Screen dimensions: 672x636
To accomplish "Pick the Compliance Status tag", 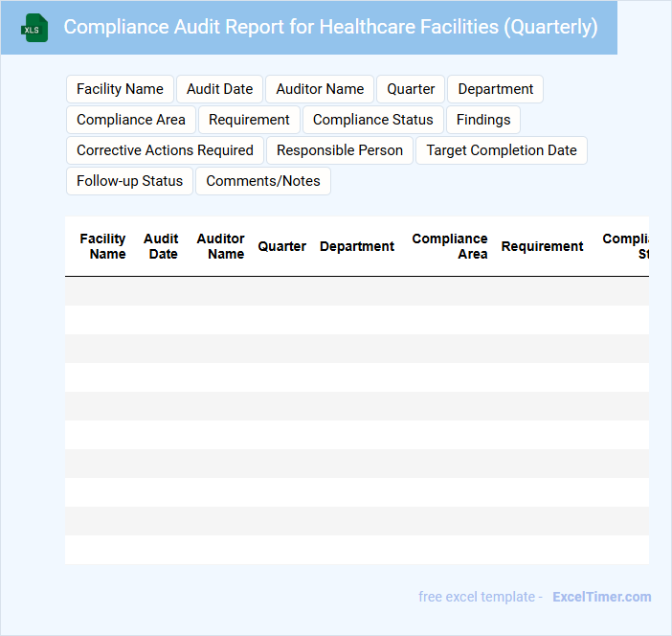I will [x=372, y=120].
